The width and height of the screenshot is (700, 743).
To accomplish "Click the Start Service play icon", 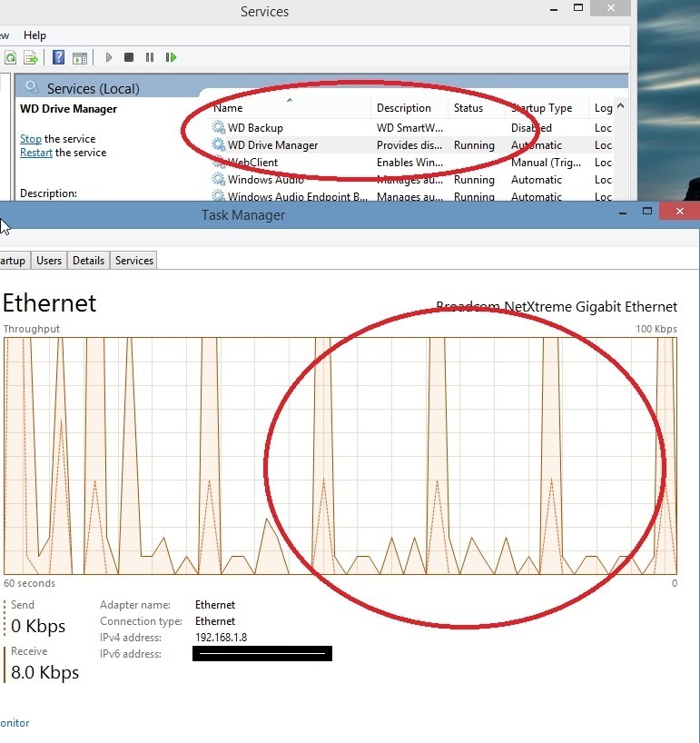I will coord(109,57).
